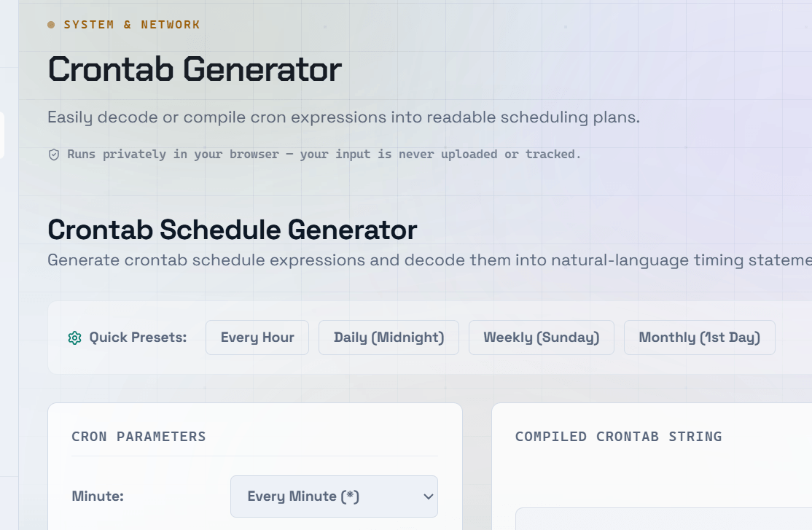The image size is (812, 530).
Task: Apply the Every Hour preset
Action: click(257, 338)
